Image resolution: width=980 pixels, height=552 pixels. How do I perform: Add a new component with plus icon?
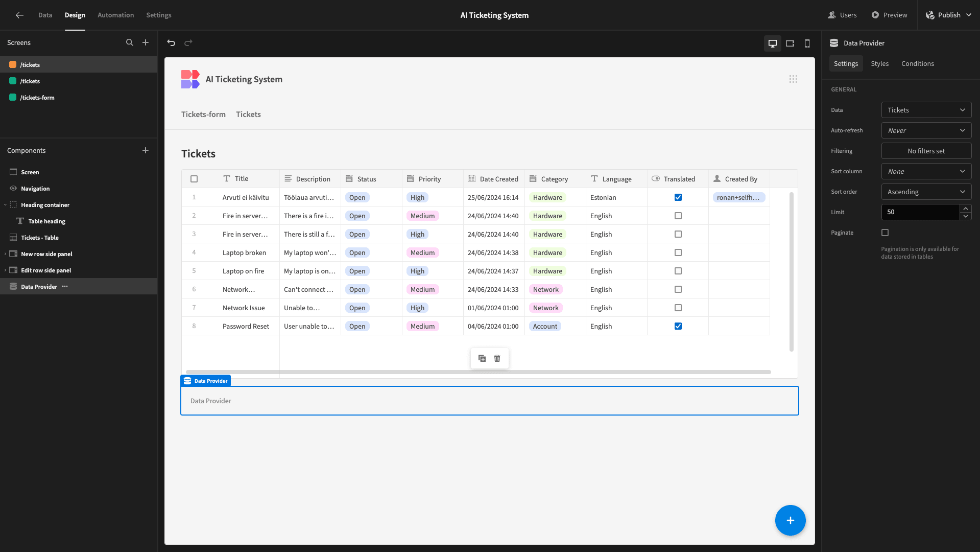[146, 150]
